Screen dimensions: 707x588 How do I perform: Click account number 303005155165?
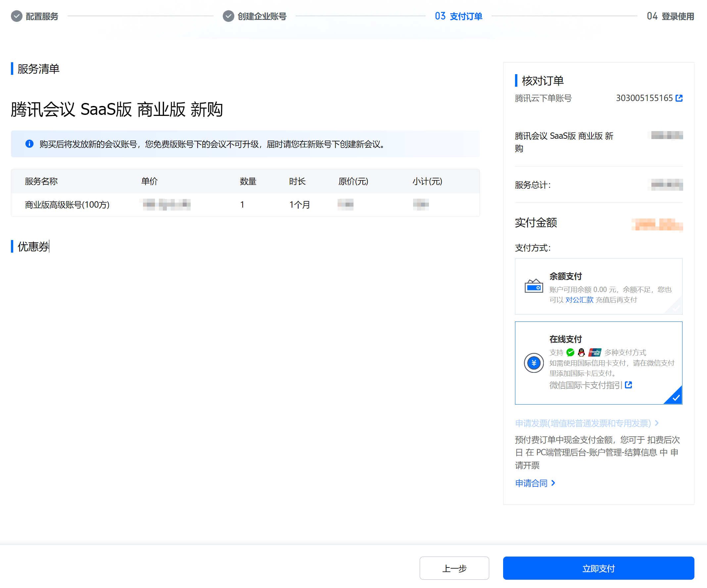click(x=644, y=98)
